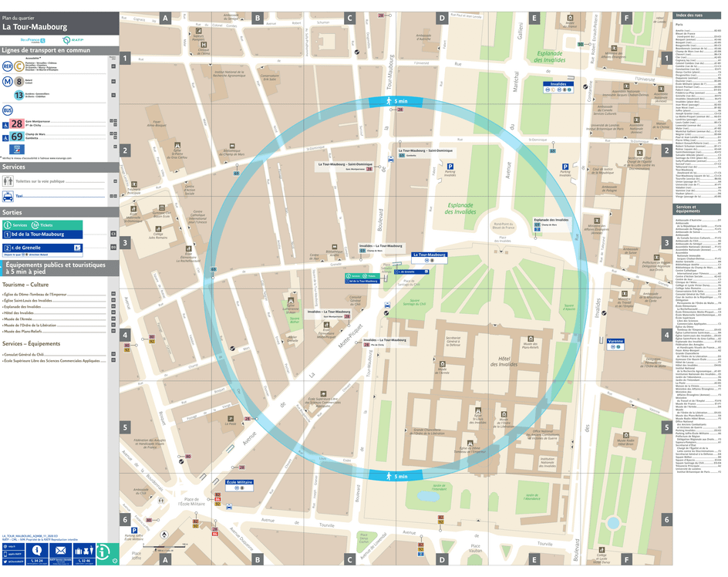728x577 pixels.
Task: Click the 34 24 phone information icon
Action: (x=36, y=550)
